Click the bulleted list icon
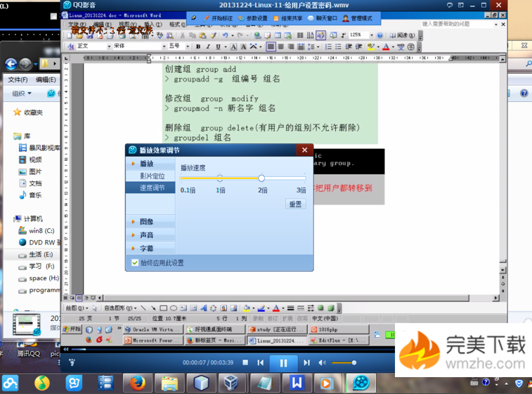The image size is (532, 394). point(338,46)
